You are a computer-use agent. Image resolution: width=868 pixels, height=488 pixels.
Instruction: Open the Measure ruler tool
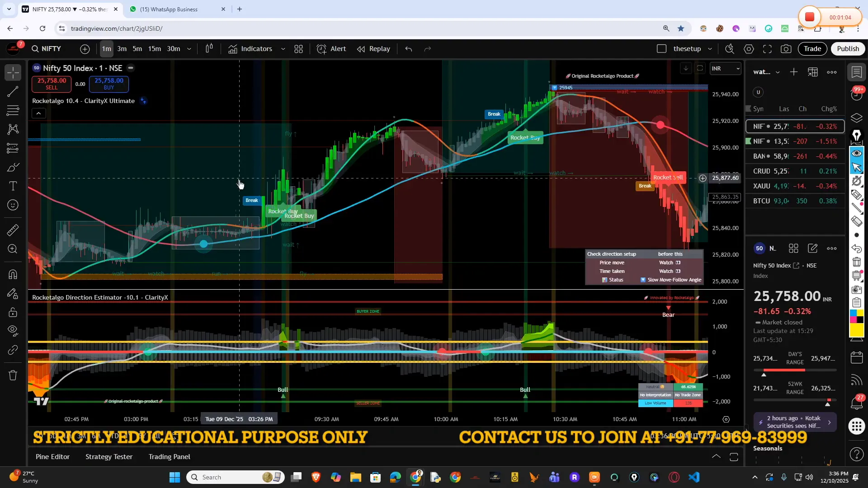13,230
